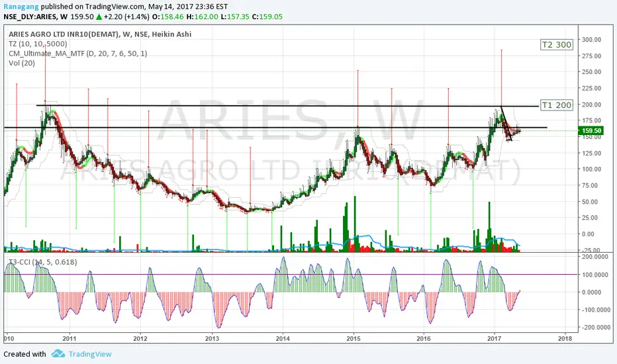Click the 275.00 price axis label
617x364 pixels.
point(591,56)
